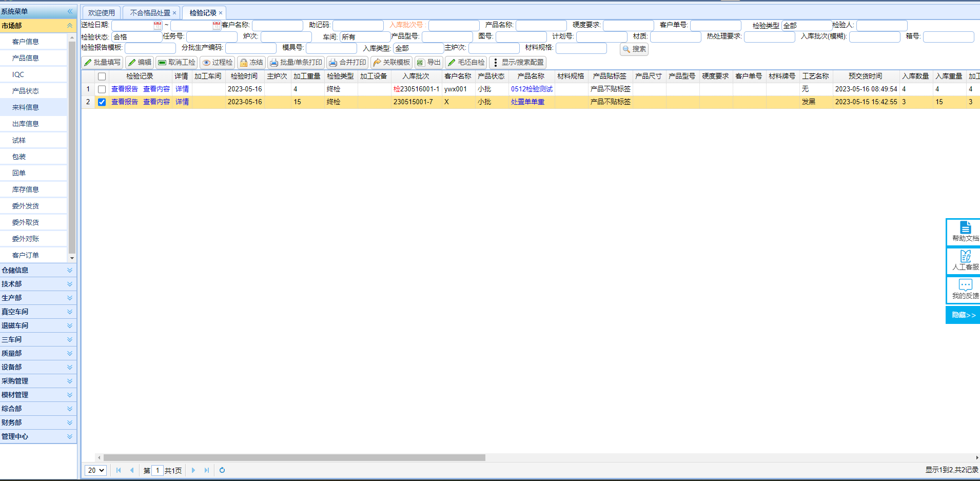
Task: Open the 检验类型 dropdown
Action: point(806,25)
